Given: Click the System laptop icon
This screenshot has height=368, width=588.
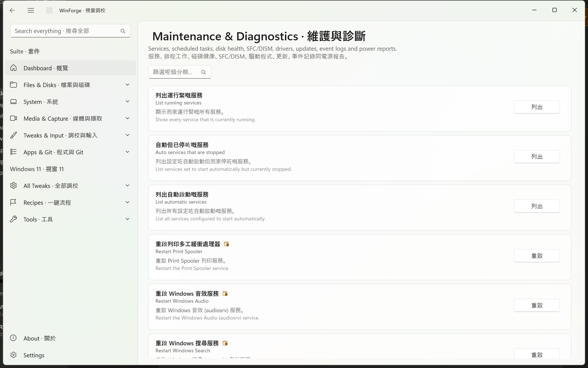Looking at the screenshot, I should (x=13, y=101).
